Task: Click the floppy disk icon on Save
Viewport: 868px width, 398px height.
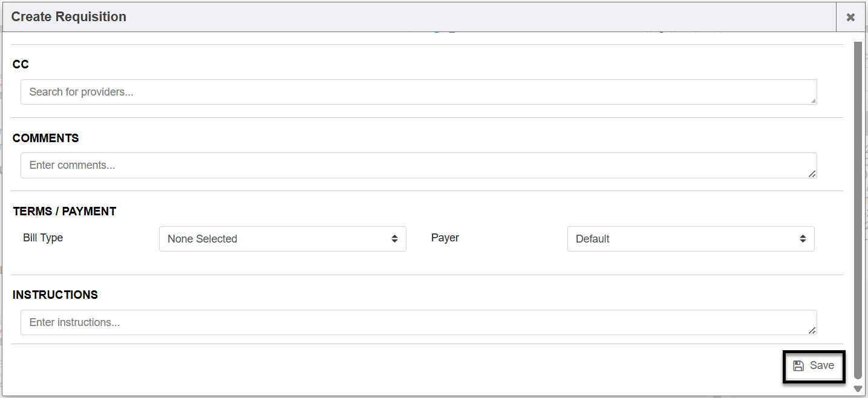Action: coord(798,366)
